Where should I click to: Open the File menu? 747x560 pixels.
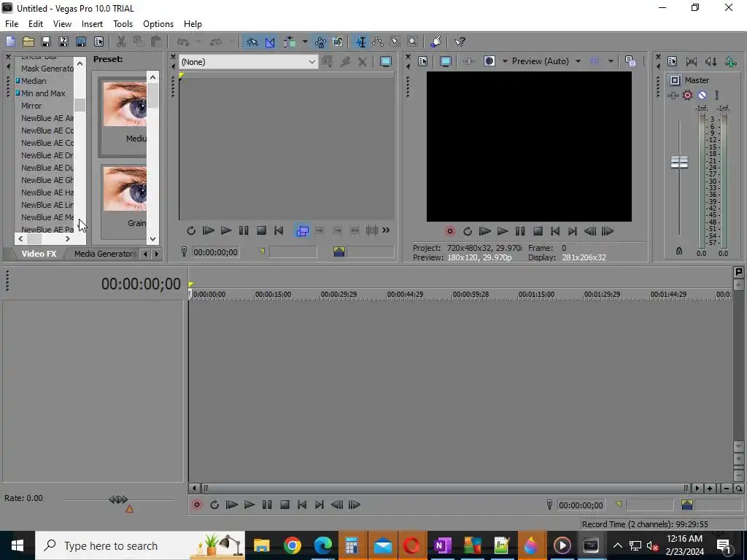point(12,24)
